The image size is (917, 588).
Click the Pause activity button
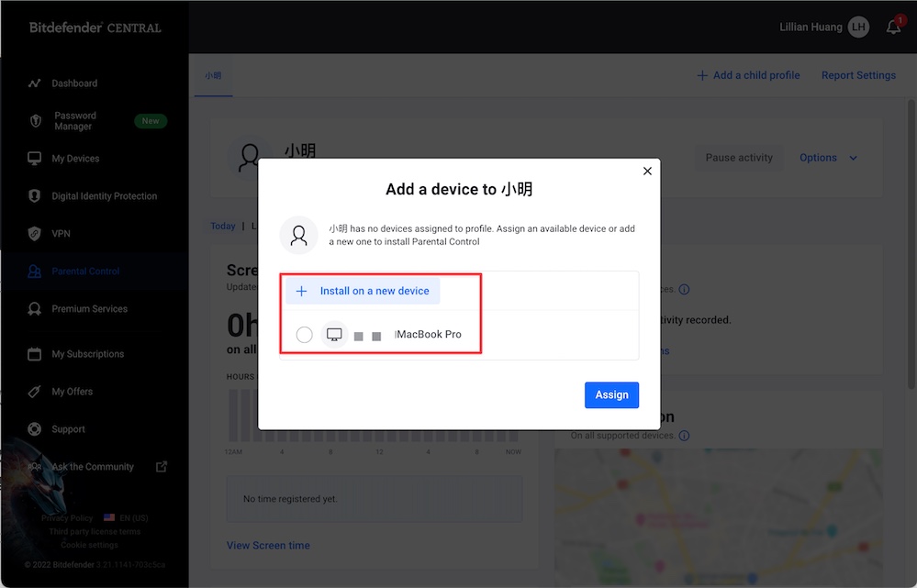739,158
